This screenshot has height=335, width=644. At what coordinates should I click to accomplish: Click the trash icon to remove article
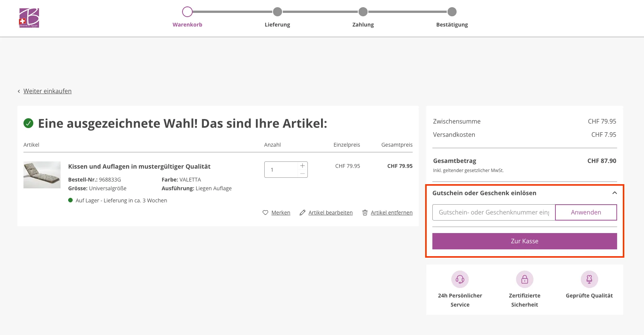[x=365, y=213]
